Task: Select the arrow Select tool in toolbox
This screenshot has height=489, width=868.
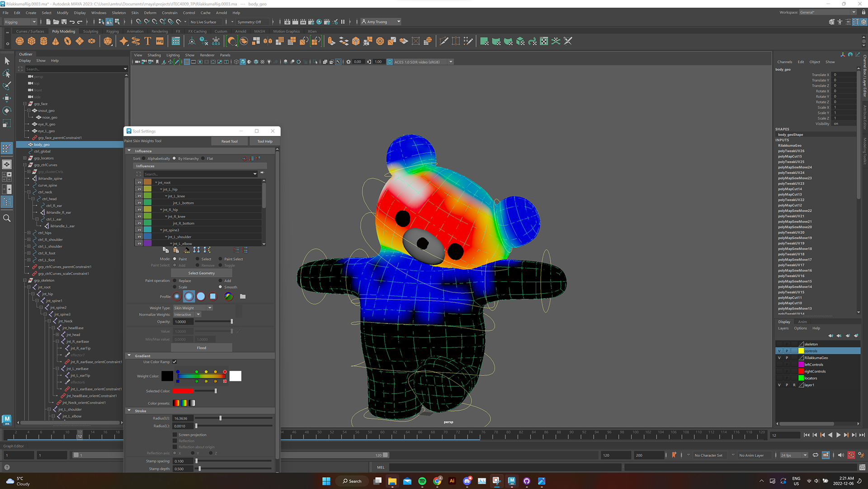Action: coord(7,61)
